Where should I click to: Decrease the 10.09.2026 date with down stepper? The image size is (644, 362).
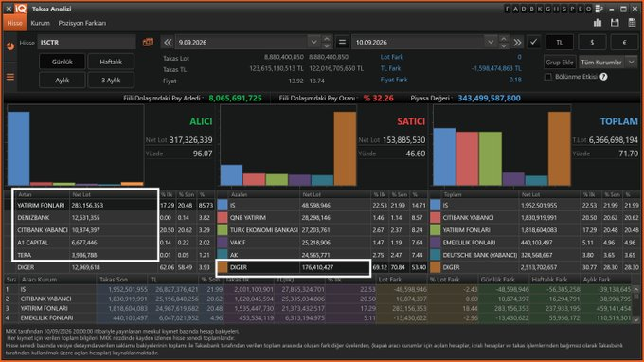(x=504, y=45)
